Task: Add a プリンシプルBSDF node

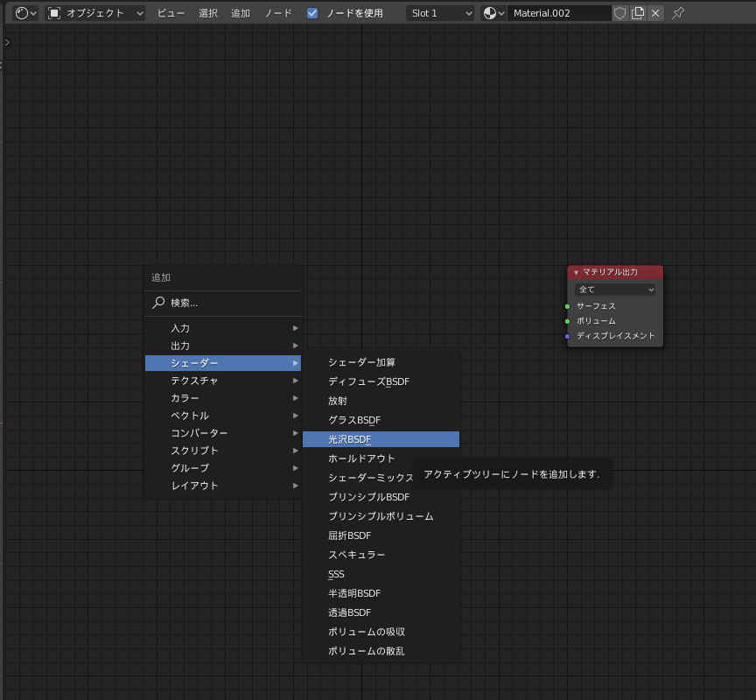Action: coord(381,497)
